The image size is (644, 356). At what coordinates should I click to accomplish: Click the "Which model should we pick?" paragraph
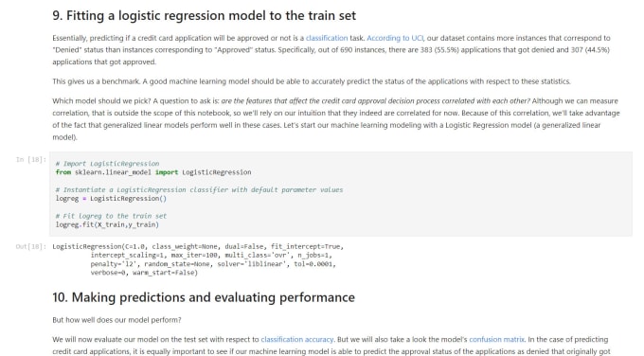click(336, 119)
